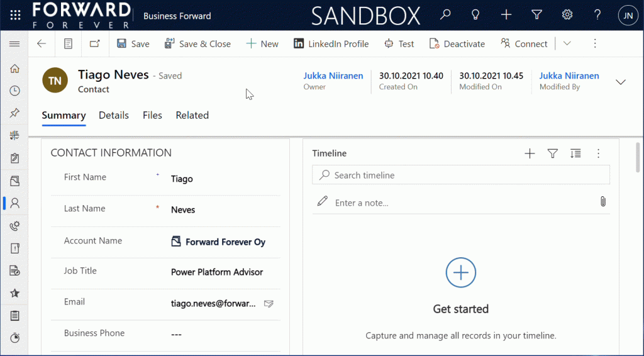Click the page vertical scrollbar

tap(638, 158)
